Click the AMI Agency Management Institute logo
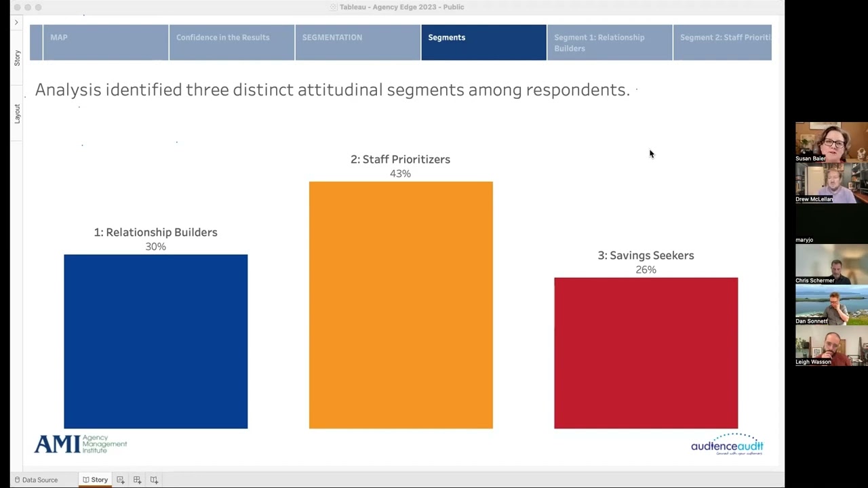 click(x=80, y=444)
